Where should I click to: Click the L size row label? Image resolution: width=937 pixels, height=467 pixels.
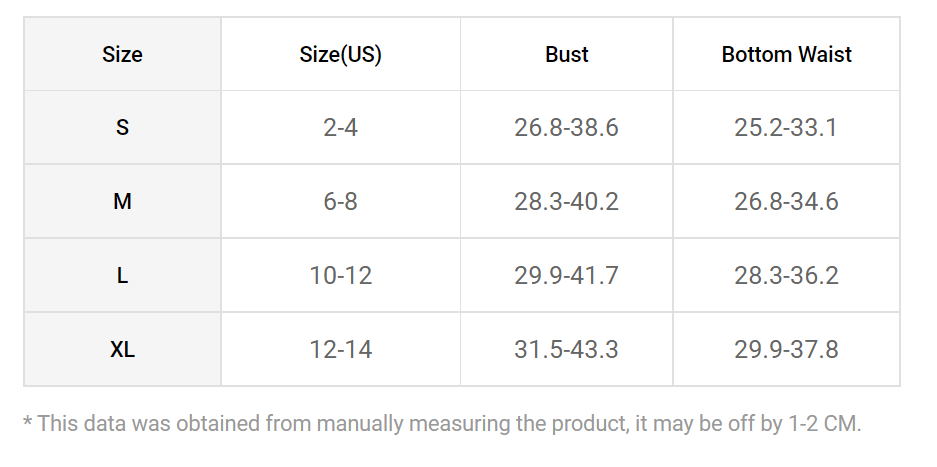(122, 276)
